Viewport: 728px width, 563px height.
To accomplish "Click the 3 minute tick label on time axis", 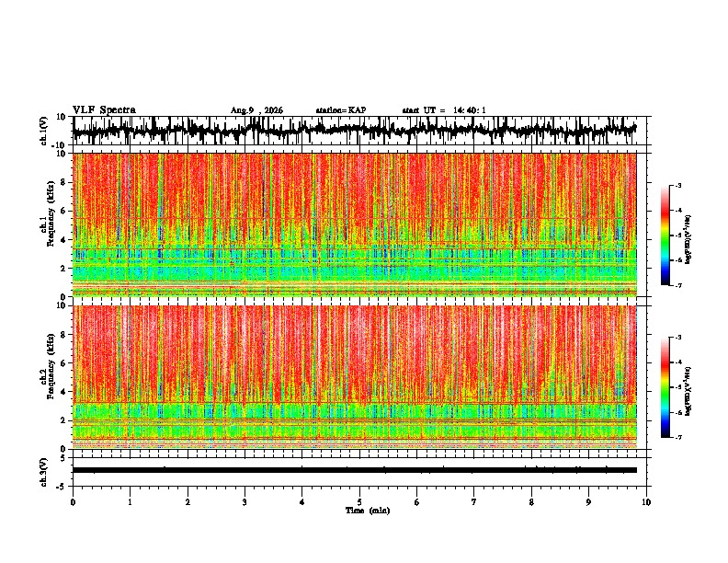I will tap(245, 502).
